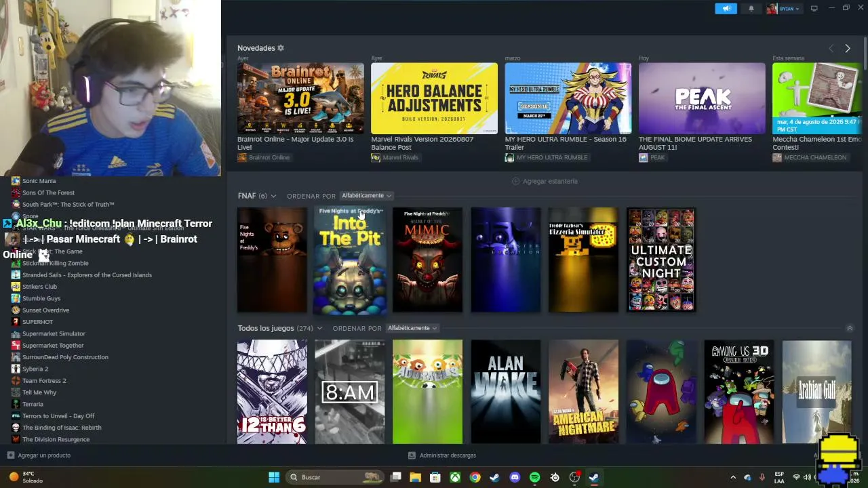
Task: Select Freddy Fazbear's Pizzeria Simulator cover
Action: tap(583, 260)
